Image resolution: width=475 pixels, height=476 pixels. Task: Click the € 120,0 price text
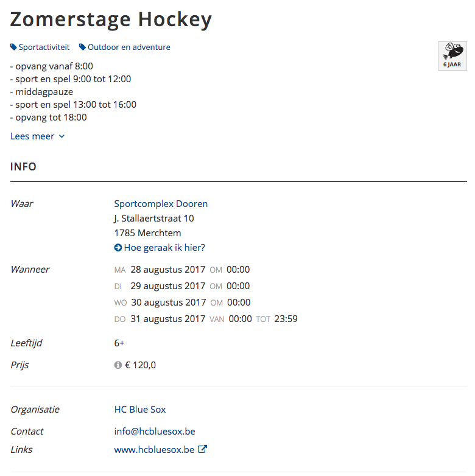tap(140, 365)
